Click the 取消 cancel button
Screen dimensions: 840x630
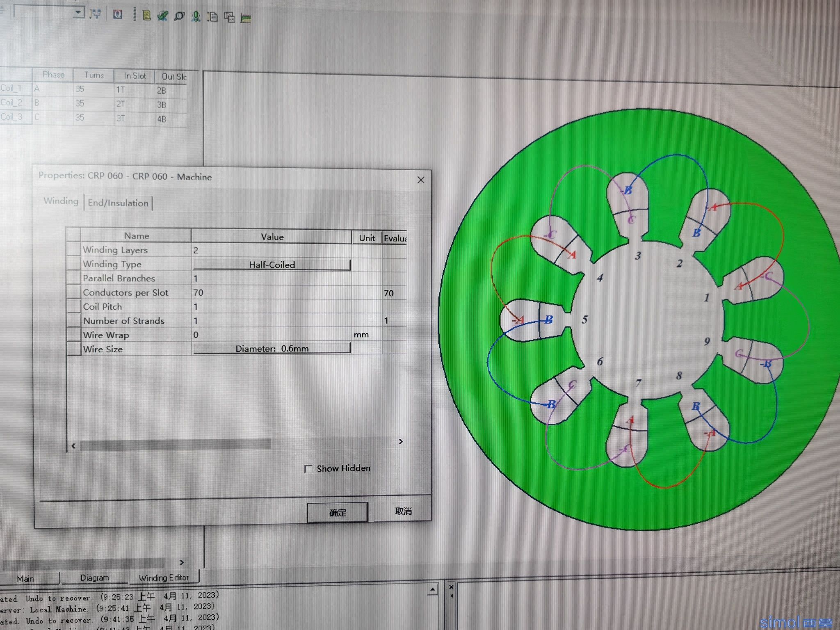(x=403, y=511)
